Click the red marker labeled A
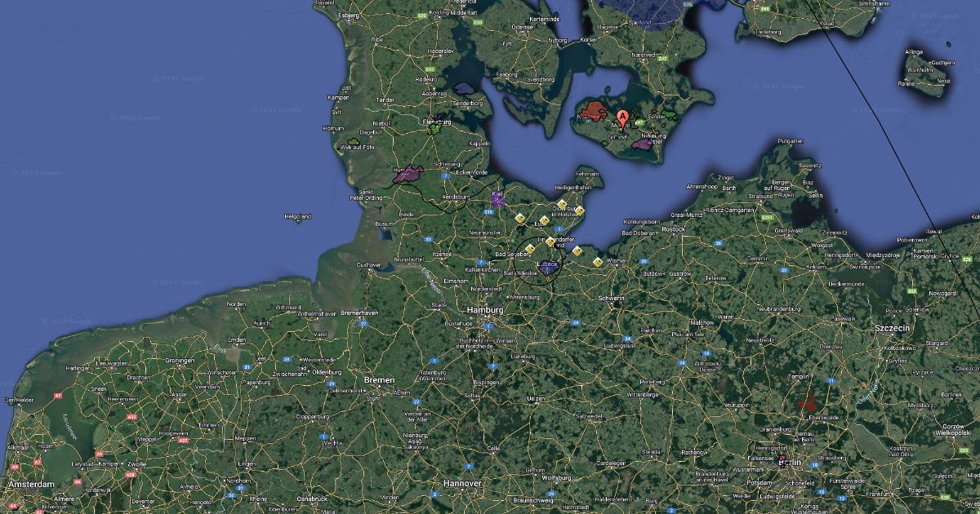This screenshot has width=980, height=514. point(623,118)
